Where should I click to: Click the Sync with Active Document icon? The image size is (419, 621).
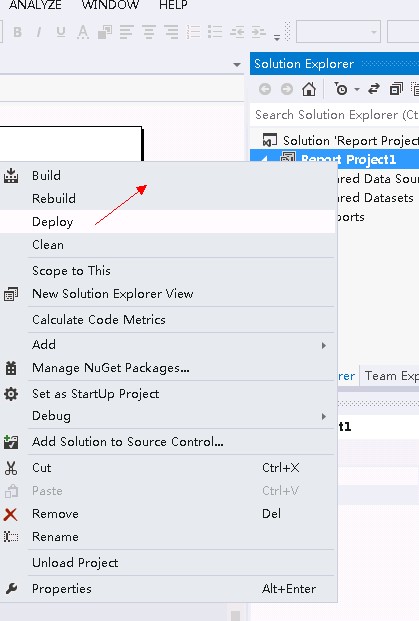pos(374,89)
